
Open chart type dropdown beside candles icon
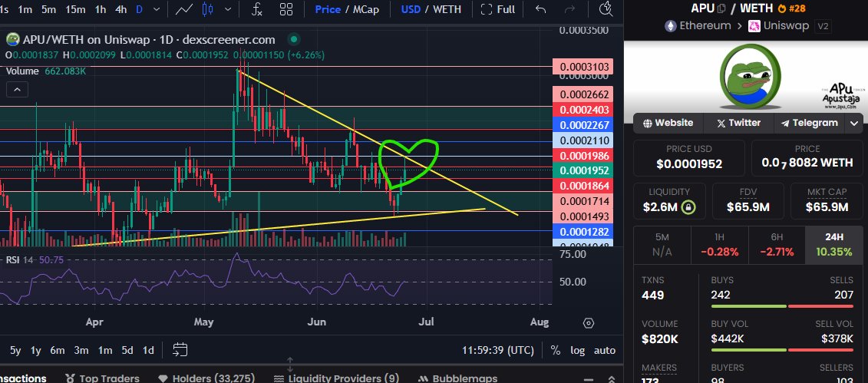(x=228, y=9)
